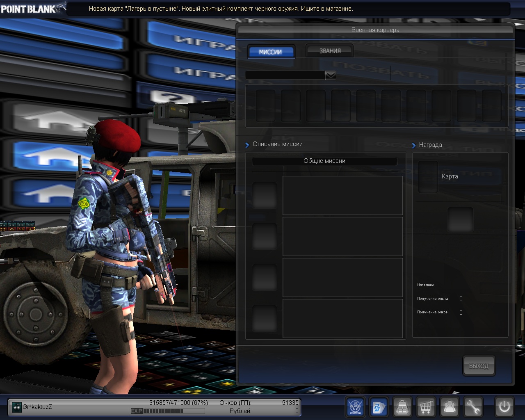Click the Получение опыта: label
This screenshot has height=420, width=525.
pyautogui.click(x=433, y=299)
